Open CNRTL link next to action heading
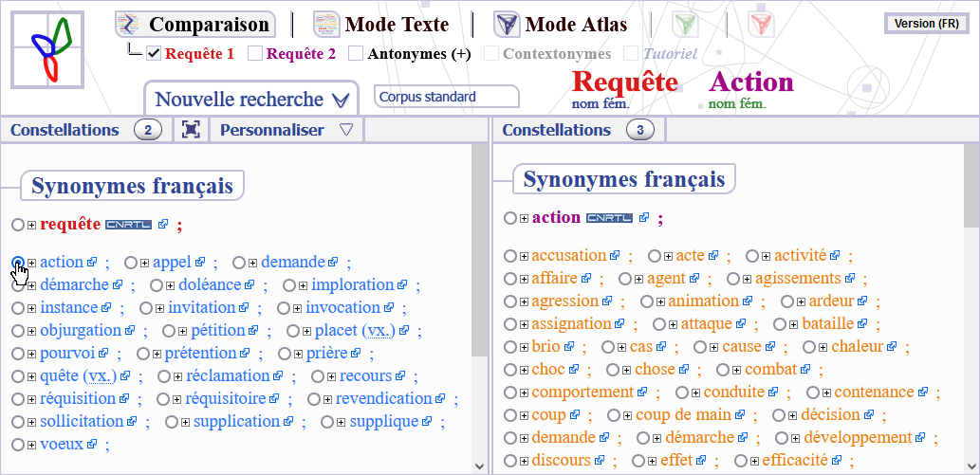Image resolution: width=980 pixels, height=475 pixels. tap(609, 217)
